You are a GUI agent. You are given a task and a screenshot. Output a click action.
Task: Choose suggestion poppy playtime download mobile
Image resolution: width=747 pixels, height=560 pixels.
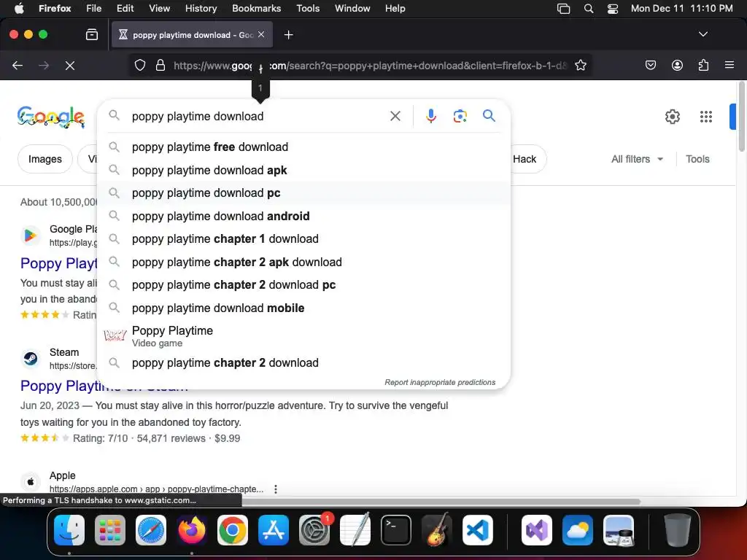304,308
